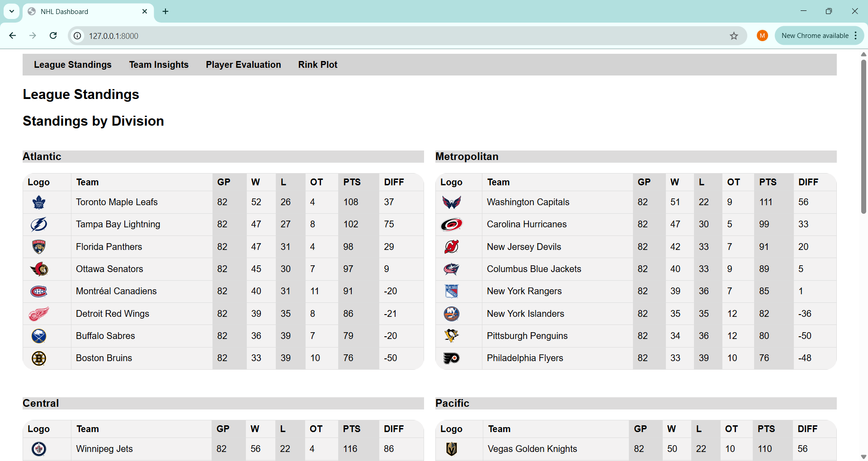This screenshot has height=461, width=868.
Task: Click the Montréal Canadiens logo
Action: [39, 292]
